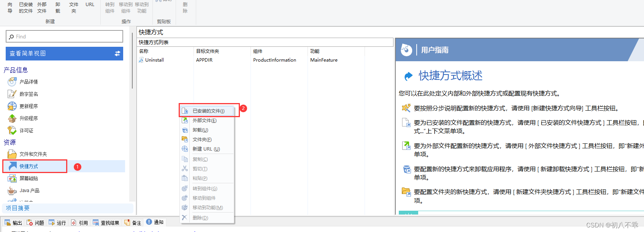Screen dimensions: 644x232
Task: Open 文件和文件夹 under 资源
Action: click(x=33, y=154)
